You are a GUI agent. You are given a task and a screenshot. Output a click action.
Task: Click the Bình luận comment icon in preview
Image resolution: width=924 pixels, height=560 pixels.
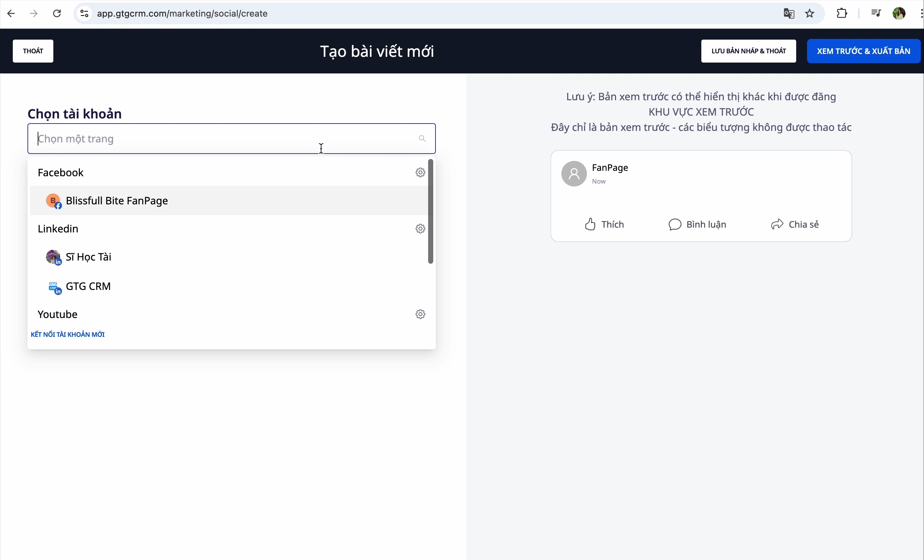[x=674, y=224]
